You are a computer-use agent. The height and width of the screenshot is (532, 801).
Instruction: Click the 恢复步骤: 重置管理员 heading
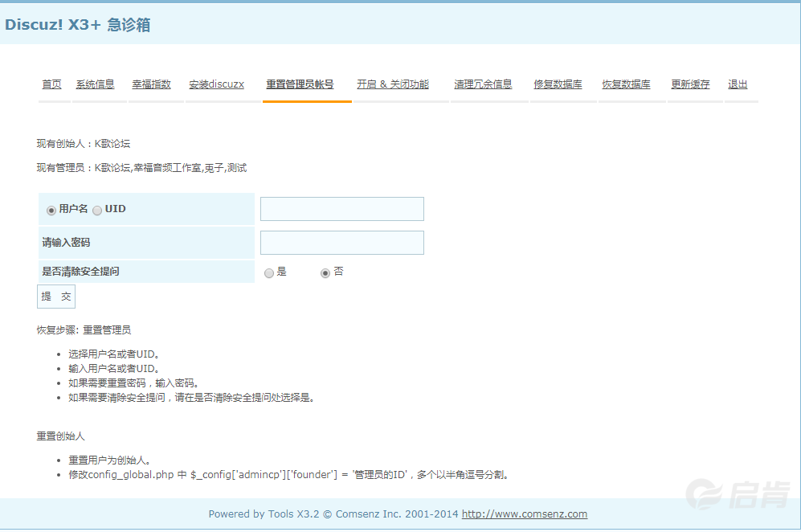tap(84, 330)
